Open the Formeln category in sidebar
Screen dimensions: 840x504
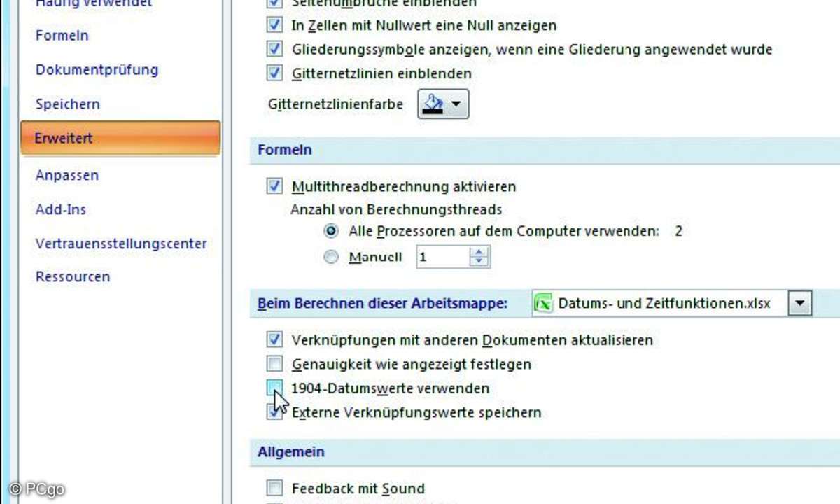[62, 35]
